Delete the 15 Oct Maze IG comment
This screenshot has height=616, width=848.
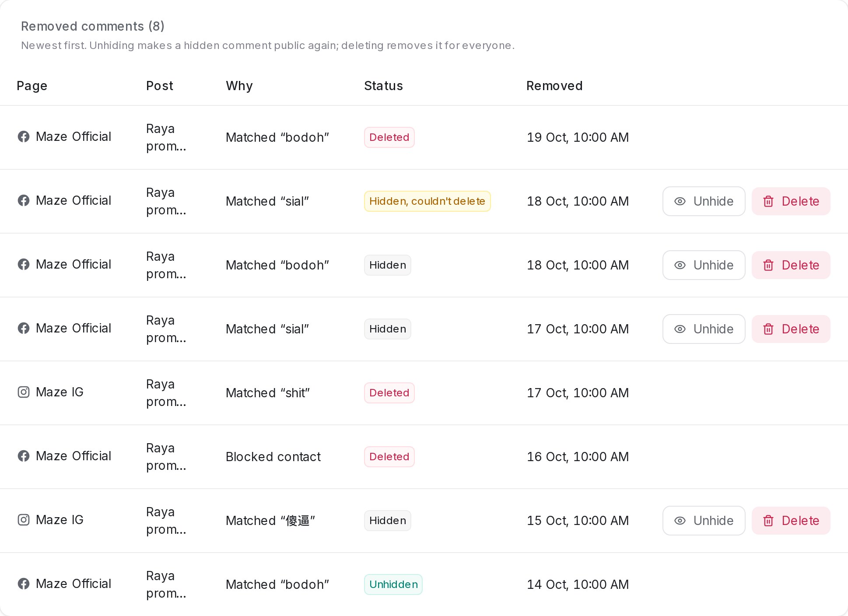point(791,521)
